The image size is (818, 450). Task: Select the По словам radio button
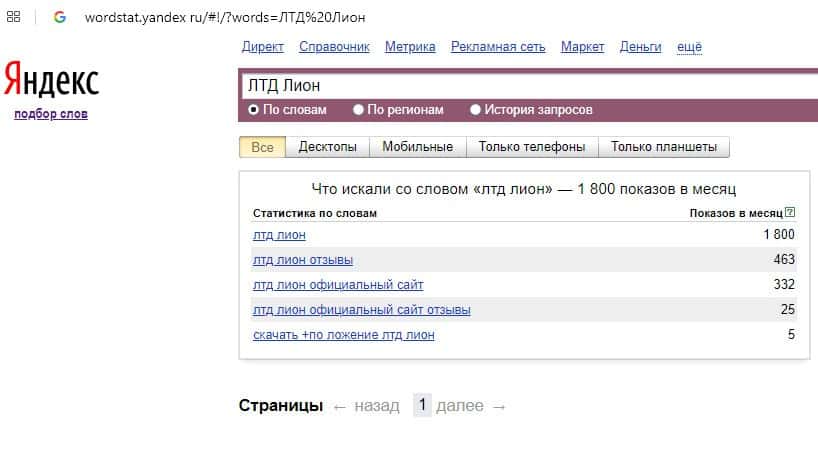(254, 110)
